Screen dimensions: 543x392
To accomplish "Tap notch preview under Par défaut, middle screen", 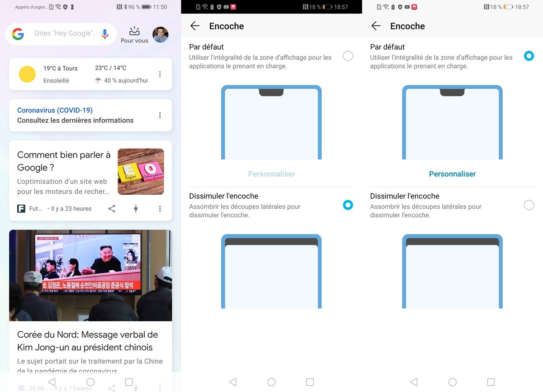I will point(271,122).
